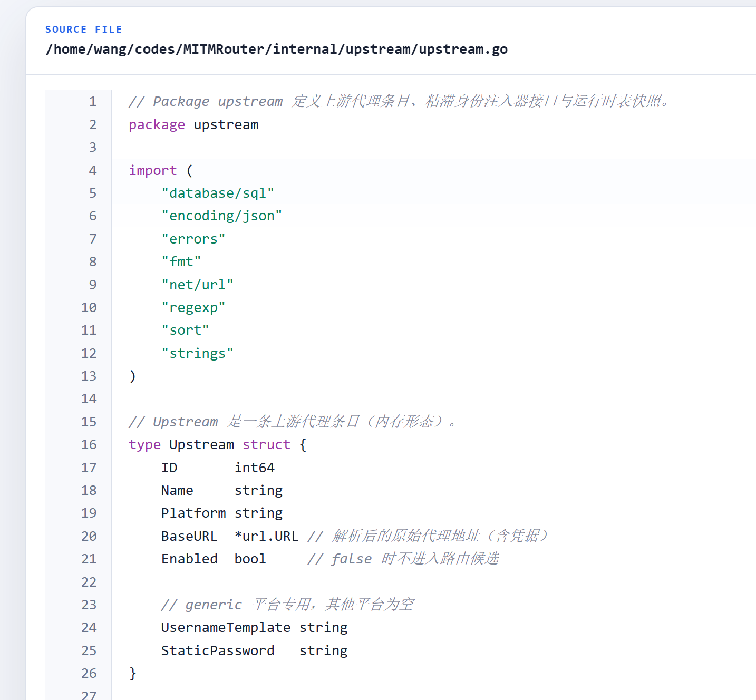Screen dimensions: 756x700
Task: Select the "sort" import string
Action: tap(186, 330)
